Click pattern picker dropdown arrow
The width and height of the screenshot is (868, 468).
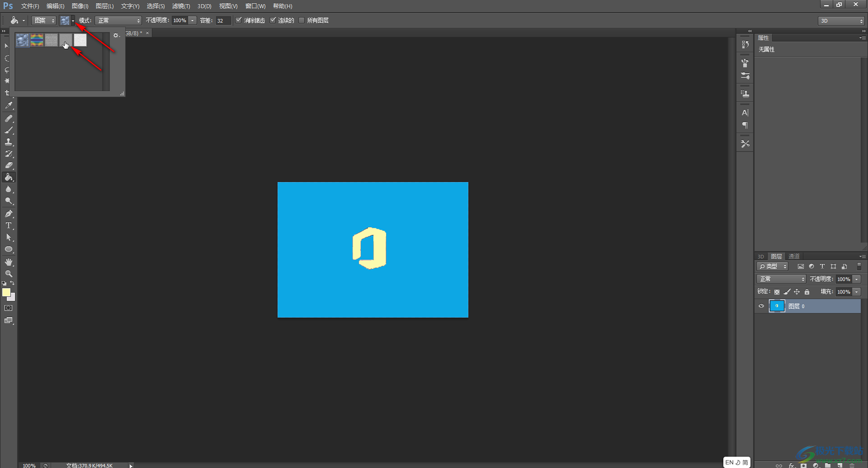pyautogui.click(x=73, y=20)
